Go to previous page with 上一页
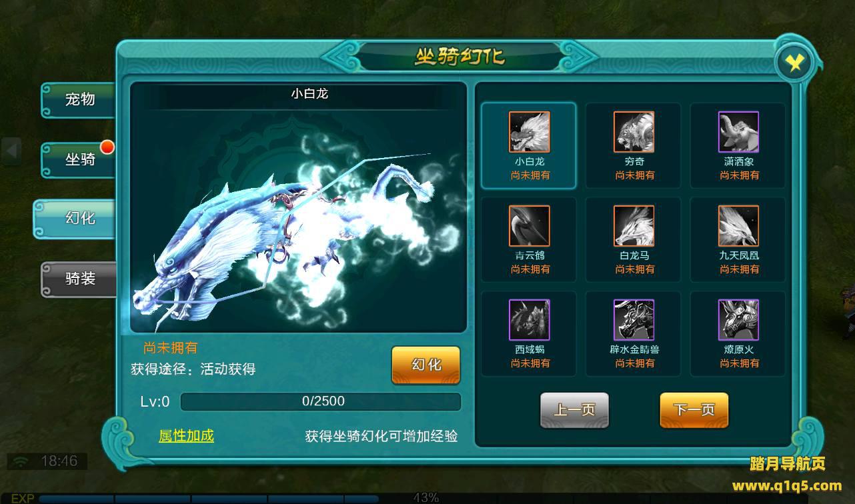 pos(574,410)
